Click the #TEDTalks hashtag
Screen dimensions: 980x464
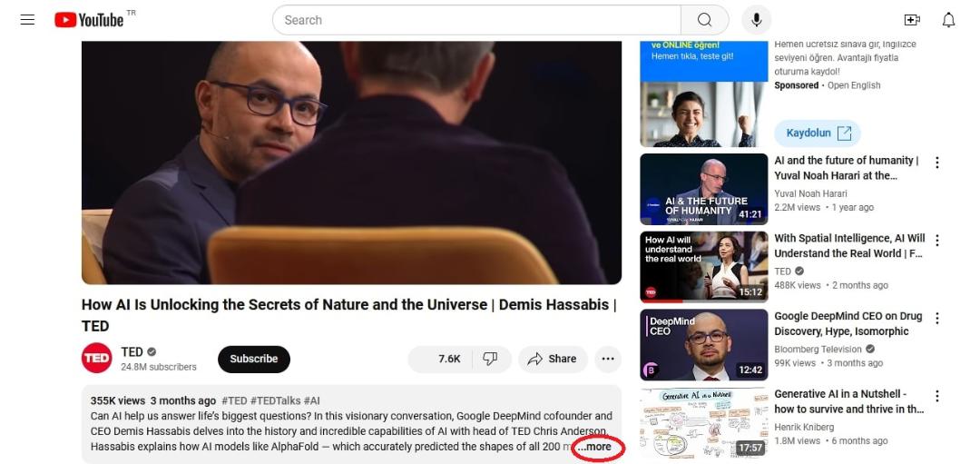[x=275, y=400]
